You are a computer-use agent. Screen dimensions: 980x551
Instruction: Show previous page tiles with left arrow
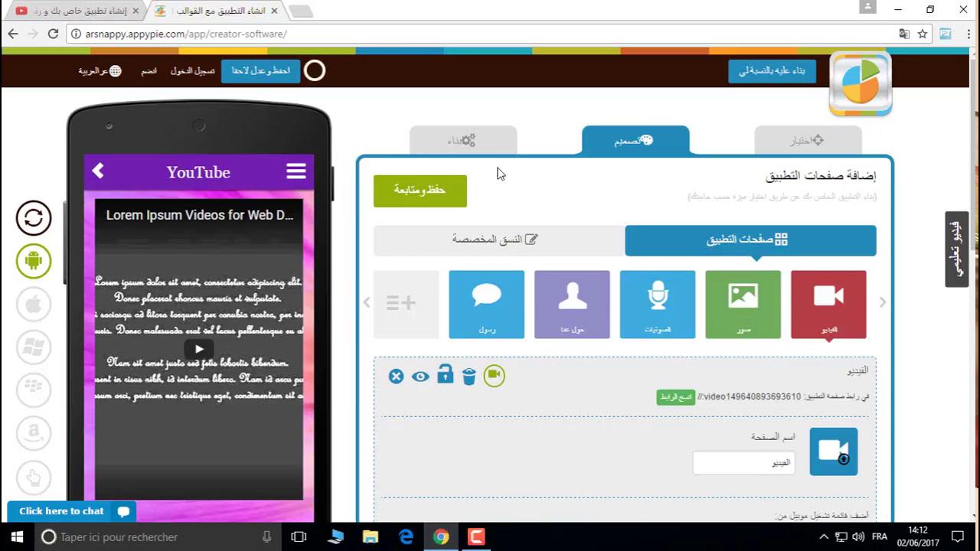366,303
